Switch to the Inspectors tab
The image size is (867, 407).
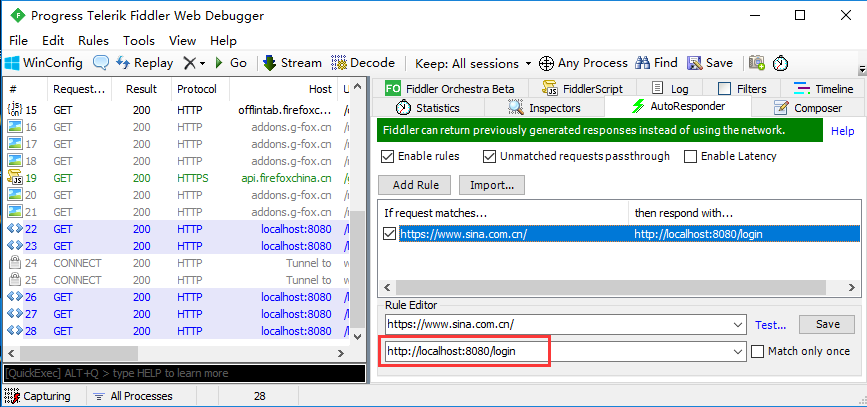[544, 107]
